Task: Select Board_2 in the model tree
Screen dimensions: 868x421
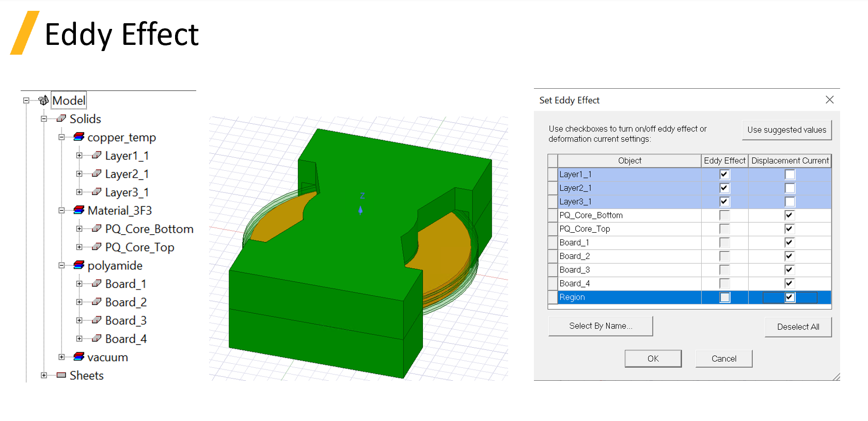Action: click(x=126, y=302)
